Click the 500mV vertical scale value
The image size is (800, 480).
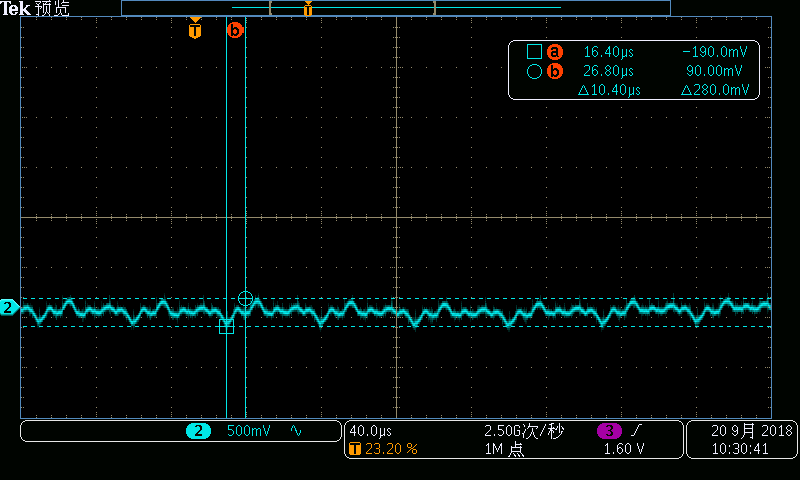pos(248,431)
